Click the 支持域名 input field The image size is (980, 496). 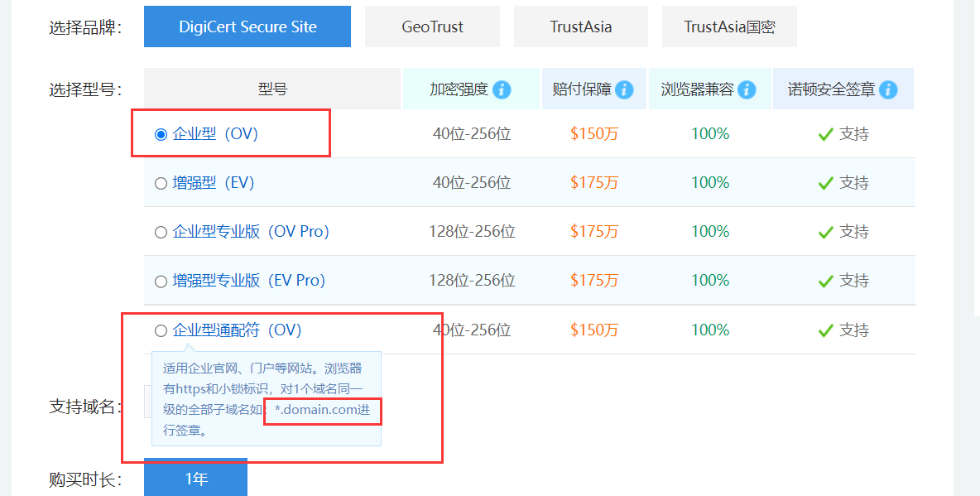pyautogui.click(x=147, y=402)
